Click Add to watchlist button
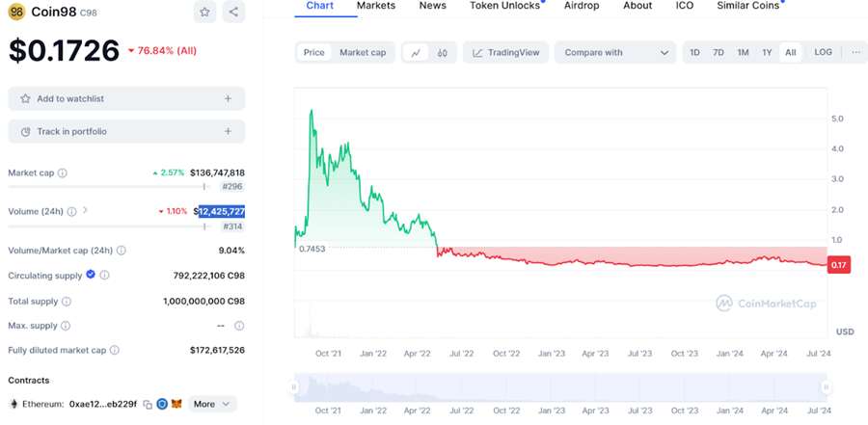The width and height of the screenshot is (868, 425). (126, 98)
